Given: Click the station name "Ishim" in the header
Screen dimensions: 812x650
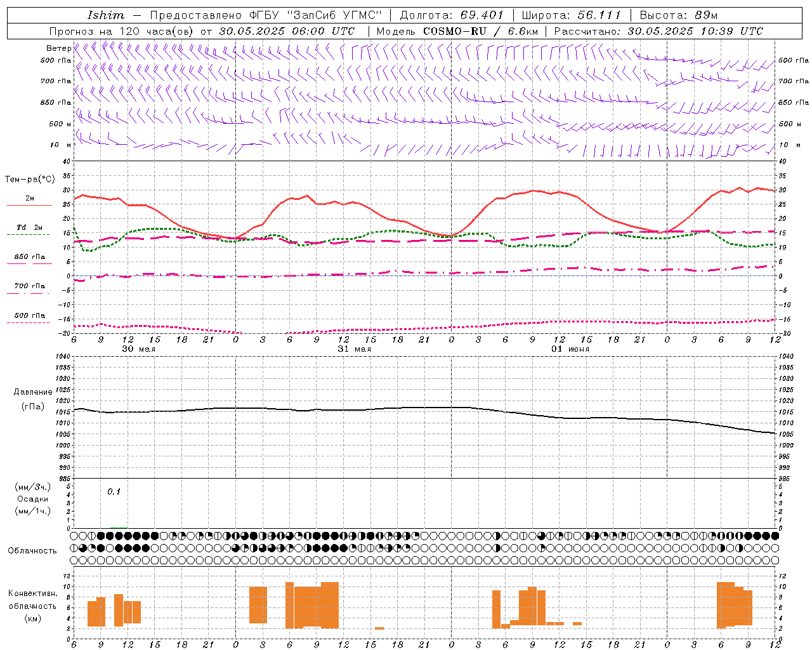Looking at the screenshot, I should (x=106, y=15).
